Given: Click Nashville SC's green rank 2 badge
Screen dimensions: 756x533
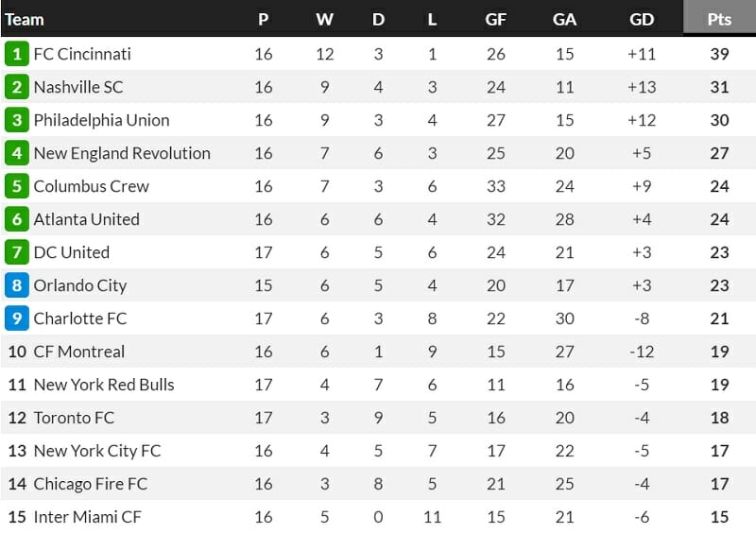Looking at the screenshot, I should (16, 87).
